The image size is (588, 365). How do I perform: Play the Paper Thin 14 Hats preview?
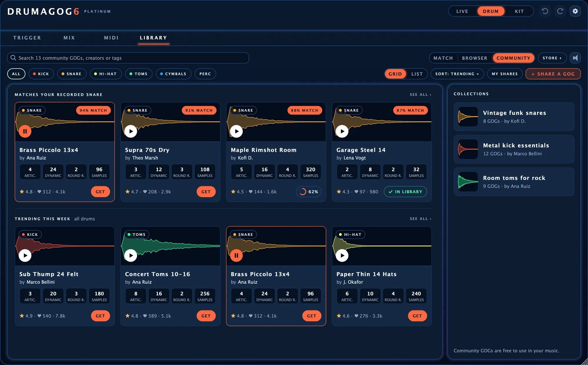coord(342,255)
